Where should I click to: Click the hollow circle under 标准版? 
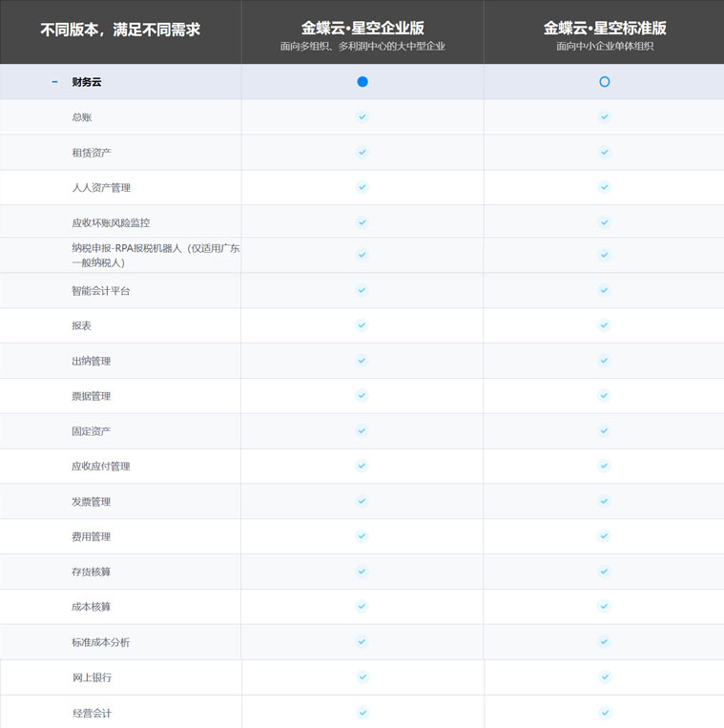604,82
